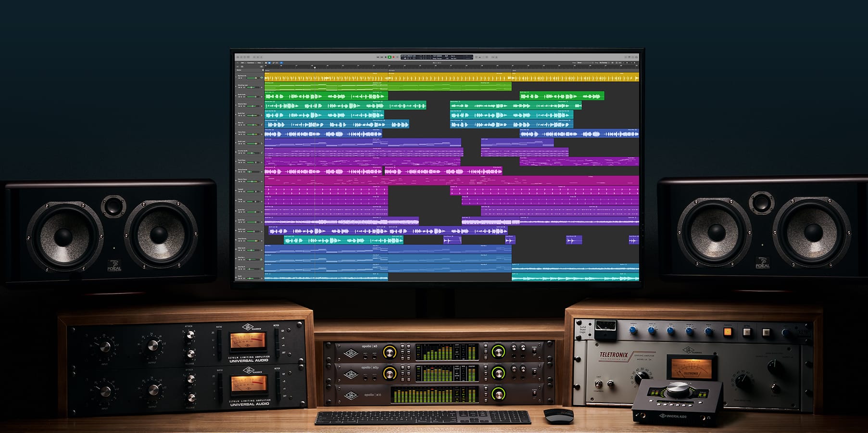Enable Cycle mode in the transport bar
This screenshot has height=433, width=868.
coord(397,56)
